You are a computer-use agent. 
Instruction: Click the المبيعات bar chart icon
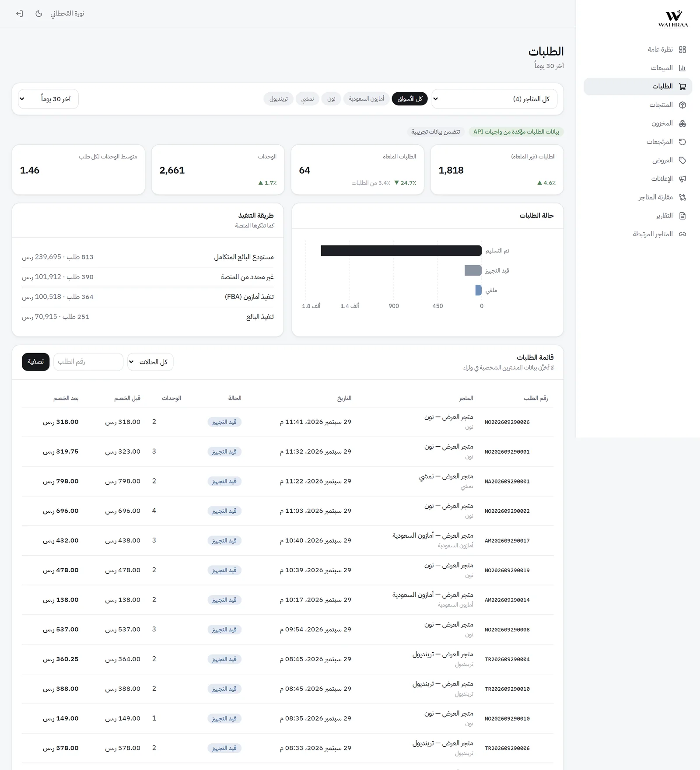click(682, 68)
